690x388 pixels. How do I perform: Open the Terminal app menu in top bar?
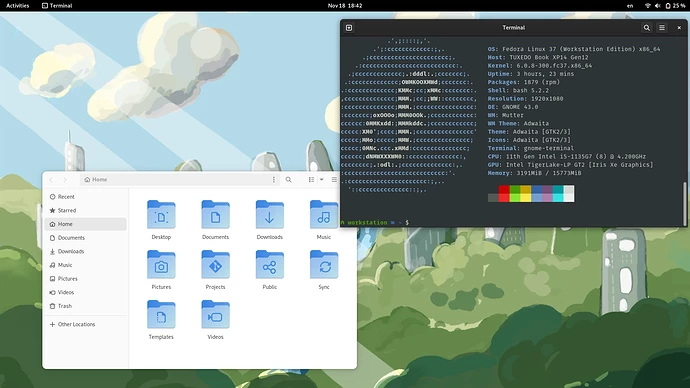point(57,6)
